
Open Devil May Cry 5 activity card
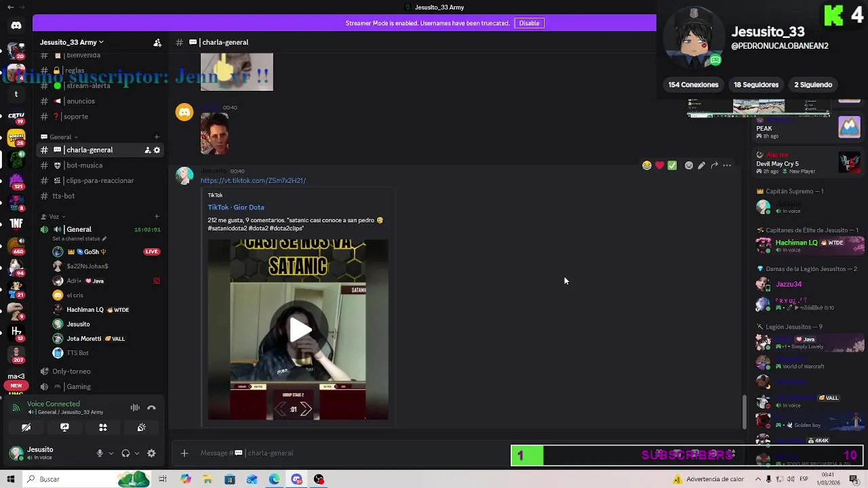[809, 163]
